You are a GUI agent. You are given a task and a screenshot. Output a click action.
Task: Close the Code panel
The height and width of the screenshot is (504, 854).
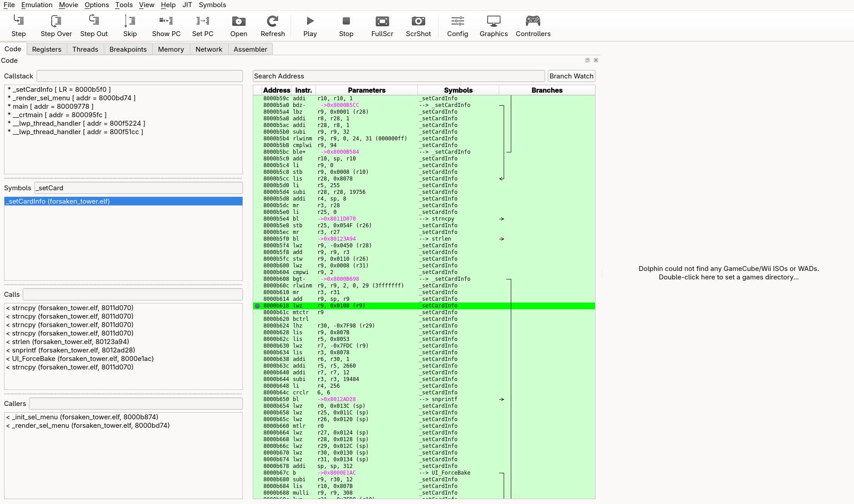coord(596,60)
